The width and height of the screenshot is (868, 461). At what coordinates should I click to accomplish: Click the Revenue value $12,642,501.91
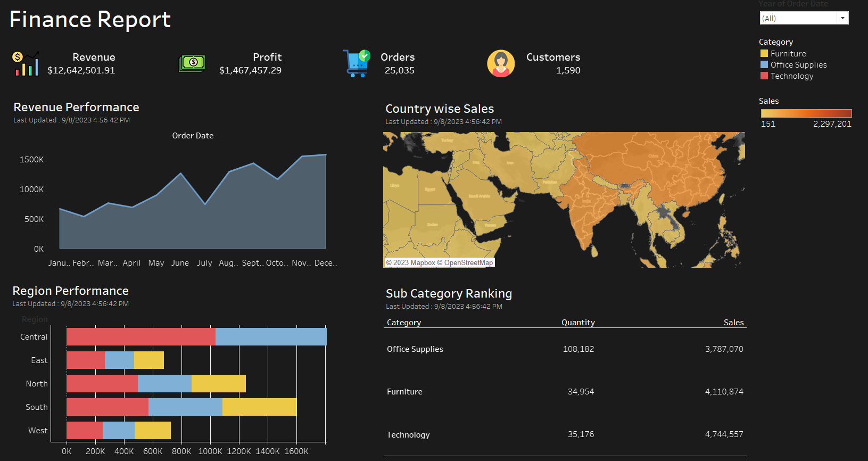click(81, 70)
